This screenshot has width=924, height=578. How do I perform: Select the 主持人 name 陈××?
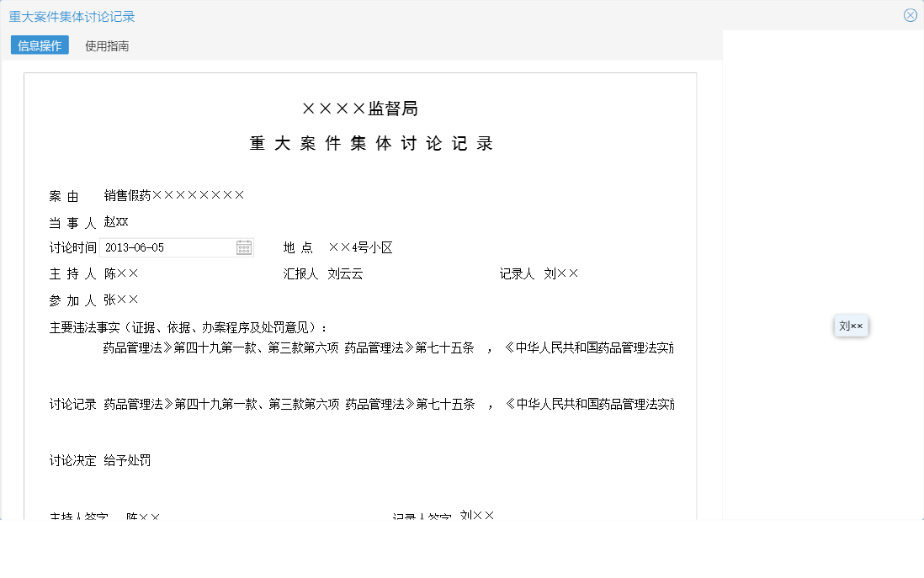pyautogui.click(x=121, y=273)
